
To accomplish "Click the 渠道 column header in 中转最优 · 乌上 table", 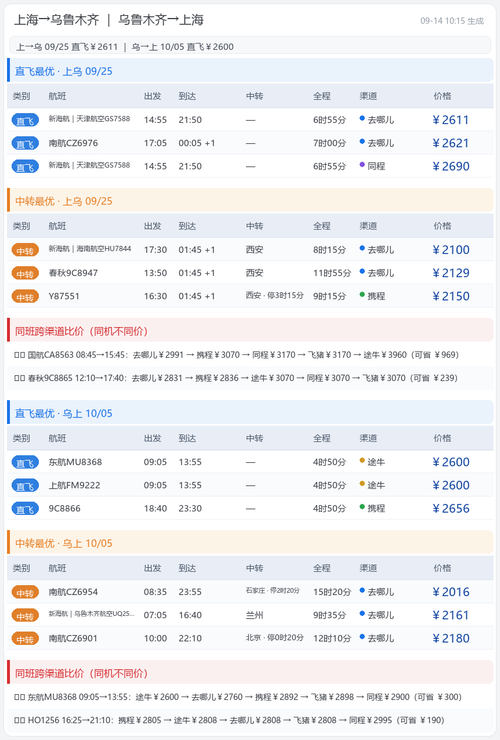I will (x=368, y=568).
